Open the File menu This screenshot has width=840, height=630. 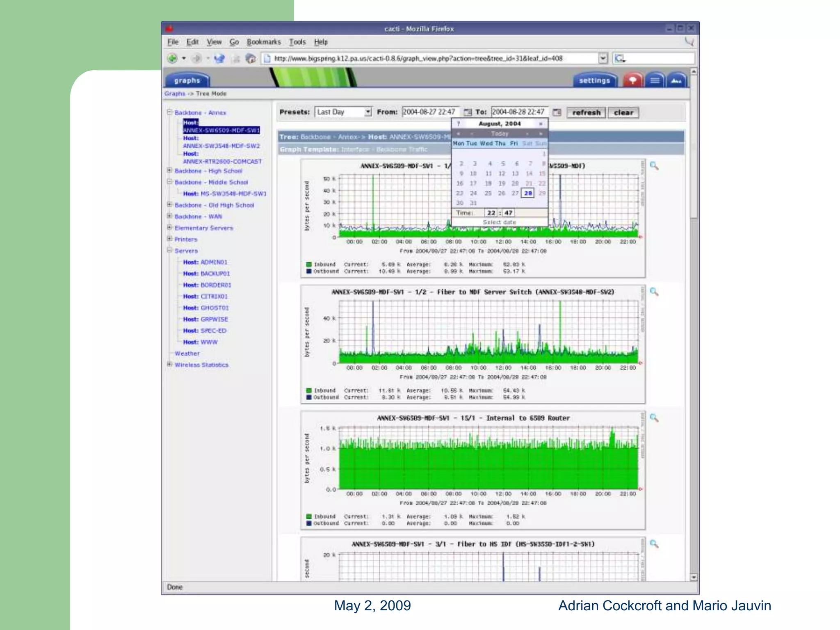[173, 42]
